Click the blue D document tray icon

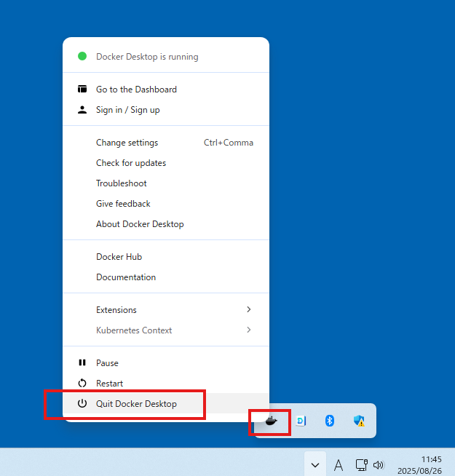tap(301, 421)
